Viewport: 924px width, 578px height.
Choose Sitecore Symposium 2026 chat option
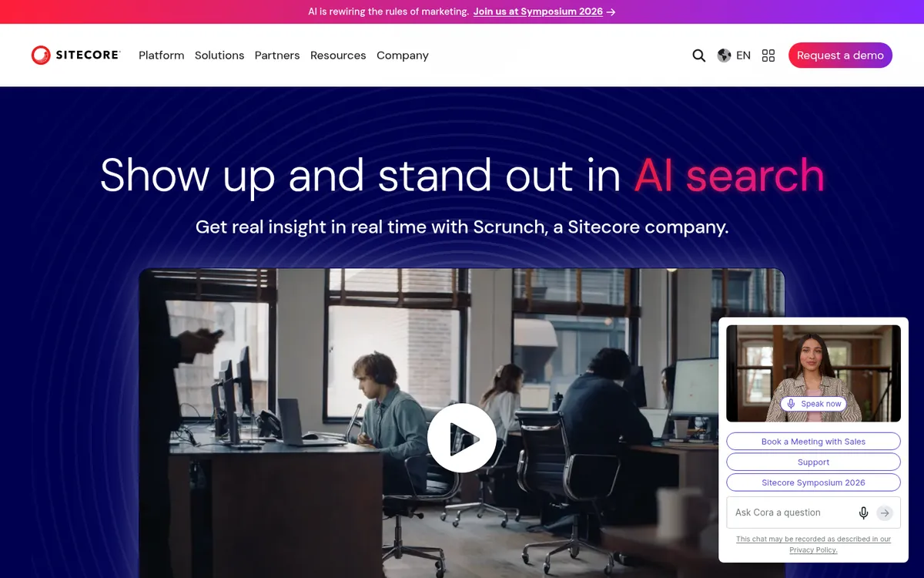tap(813, 482)
